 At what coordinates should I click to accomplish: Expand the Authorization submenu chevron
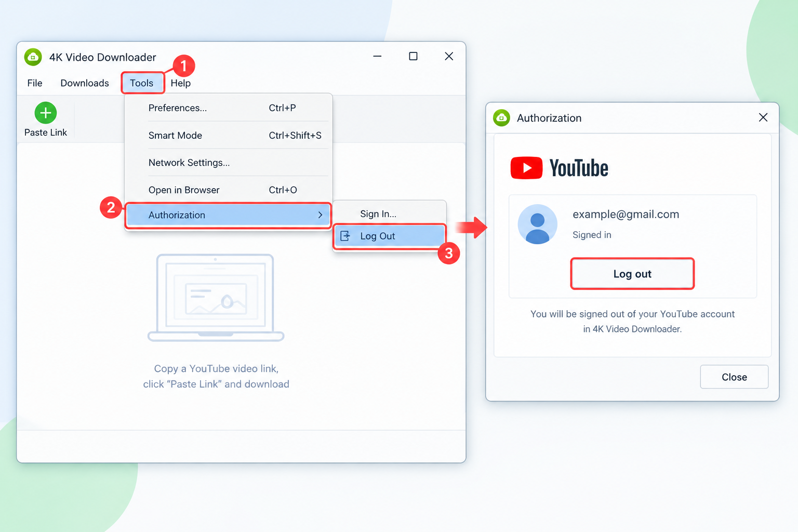pyautogui.click(x=320, y=215)
